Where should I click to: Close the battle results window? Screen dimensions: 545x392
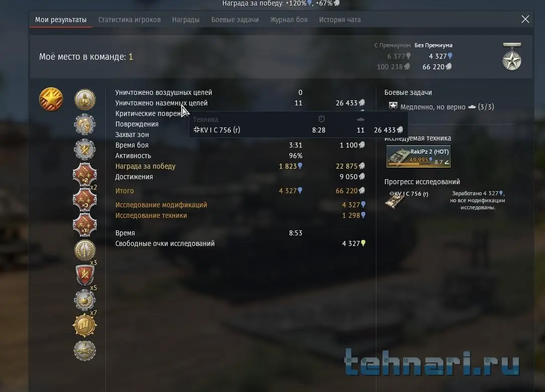click(x=525, y=19)
